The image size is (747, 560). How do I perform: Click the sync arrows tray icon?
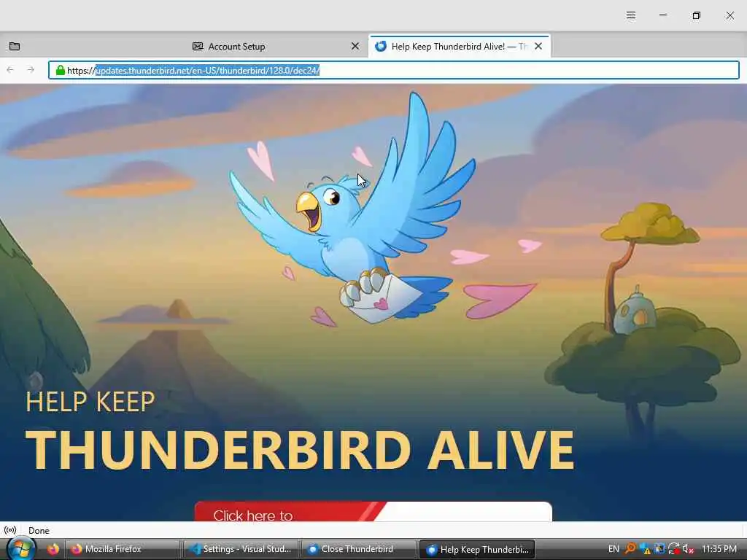click(673, 548)
